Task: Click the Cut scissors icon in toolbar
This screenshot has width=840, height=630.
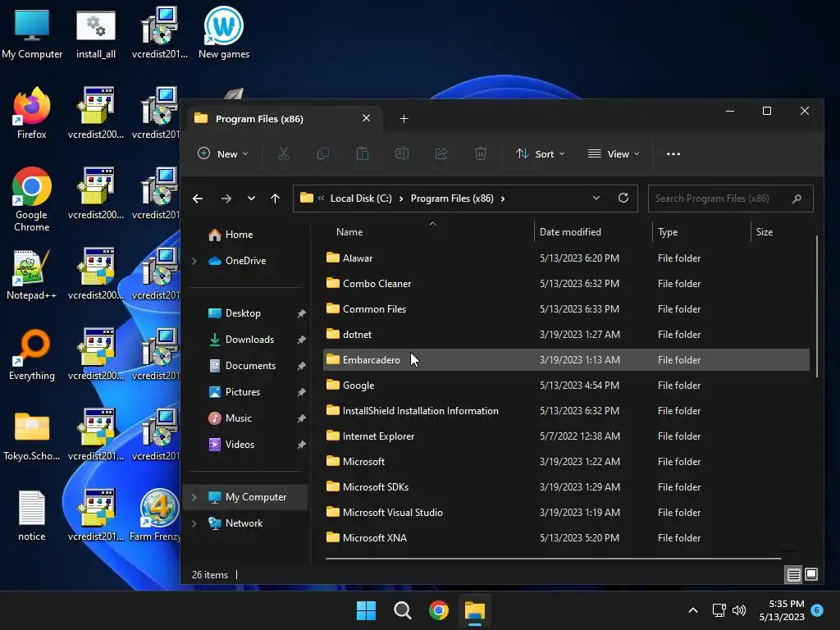Action: coord(283,153)
